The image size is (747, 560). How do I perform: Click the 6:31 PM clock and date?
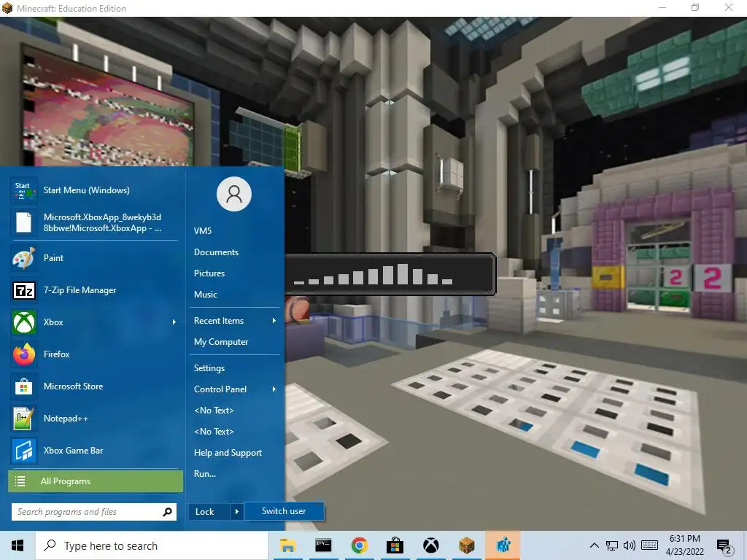coord(684,545)
